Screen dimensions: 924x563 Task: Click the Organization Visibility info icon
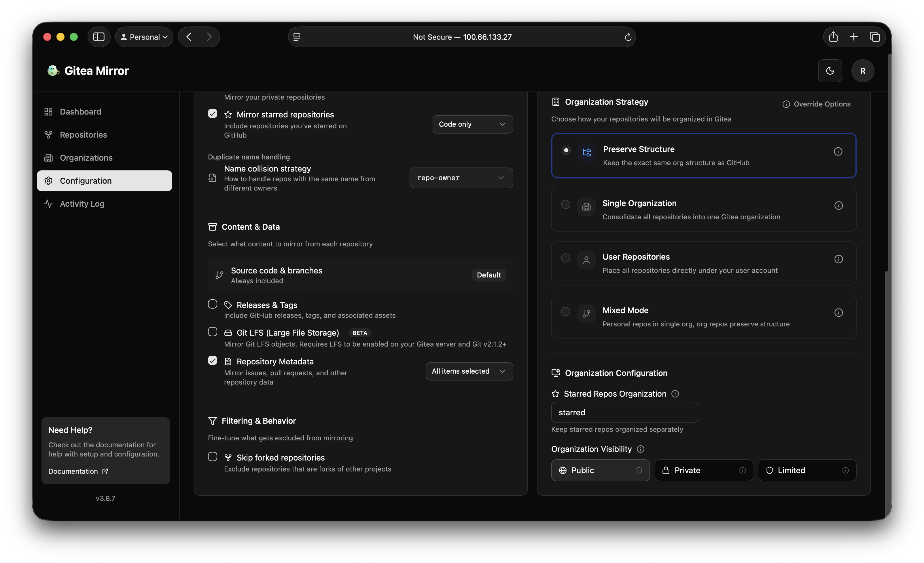(641, 449)
